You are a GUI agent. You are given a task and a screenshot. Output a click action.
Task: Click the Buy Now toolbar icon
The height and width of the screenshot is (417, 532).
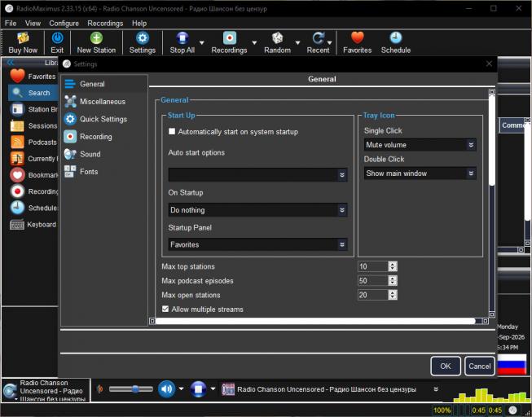(23, 42)
